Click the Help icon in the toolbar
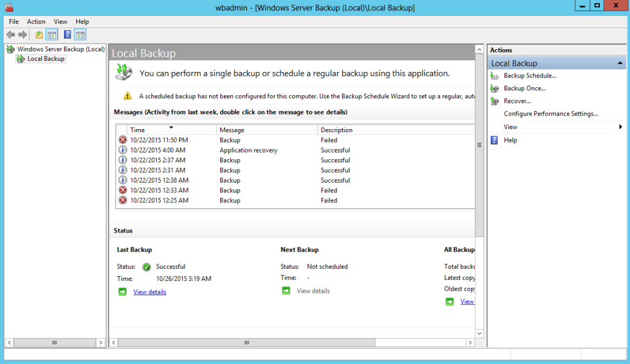This screenshot has width=630, height=364. coord(67,34)
